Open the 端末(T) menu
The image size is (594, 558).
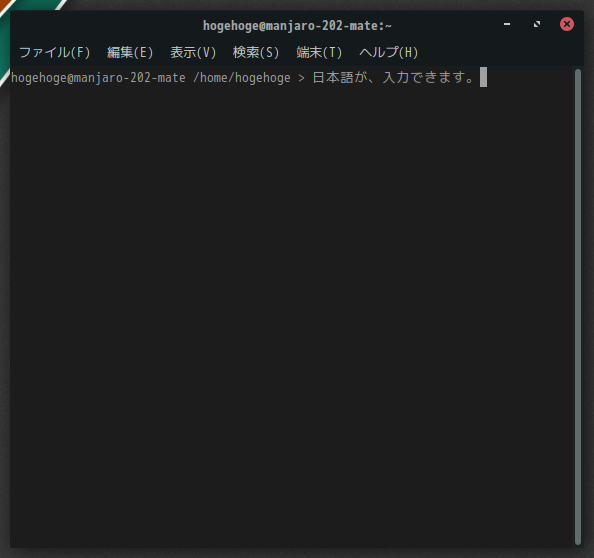[x=319, y=52]
